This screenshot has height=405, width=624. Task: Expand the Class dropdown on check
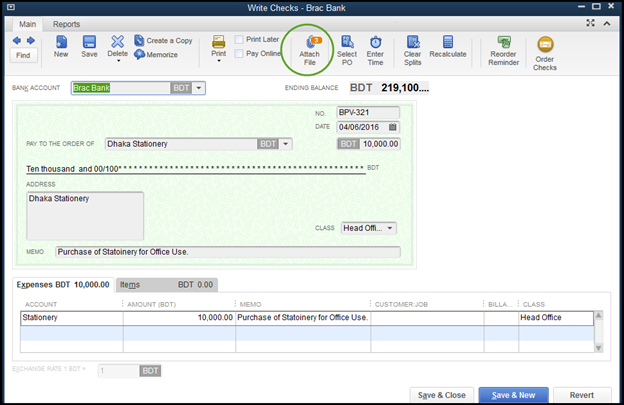pos(389,228)
